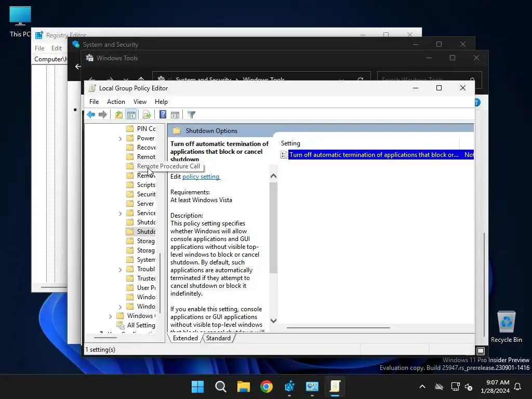Screen dimensions: 532x399
Task: Open the Group Policy Editor taskbar icon
Action: click(x=335, y=387)
